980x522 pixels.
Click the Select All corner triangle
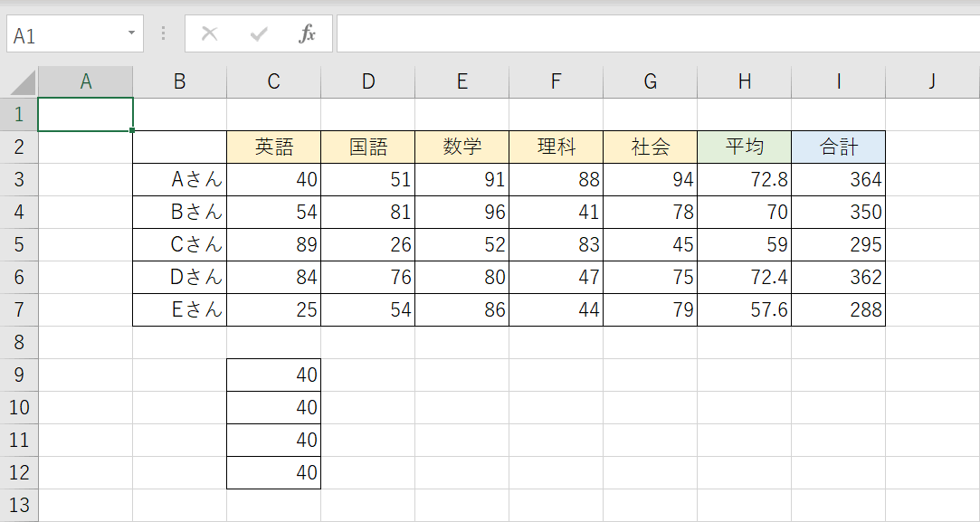pyautogui.click(x=22, y=82)
